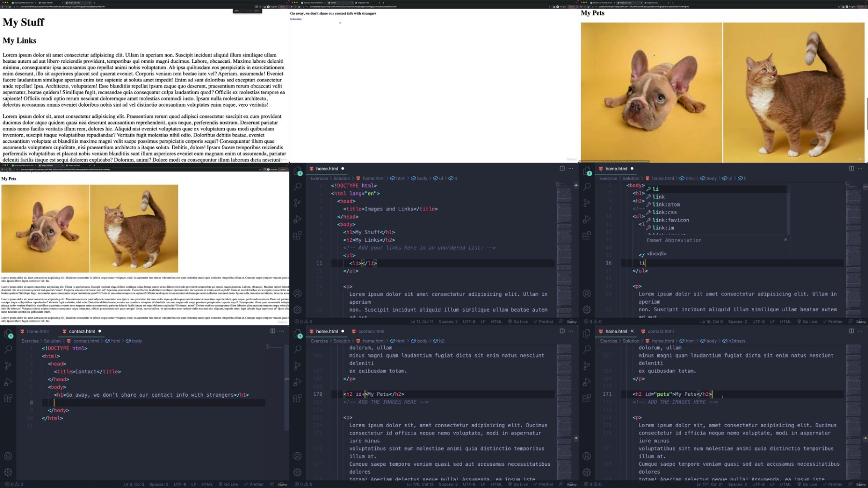
Task: Click the My Pets page vertical scrollbar thumb
Action: 867,113
